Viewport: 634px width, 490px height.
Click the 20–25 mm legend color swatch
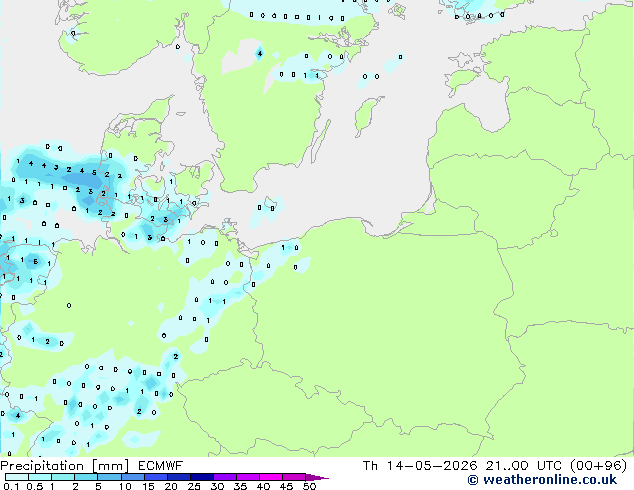[x=178, y=477]
